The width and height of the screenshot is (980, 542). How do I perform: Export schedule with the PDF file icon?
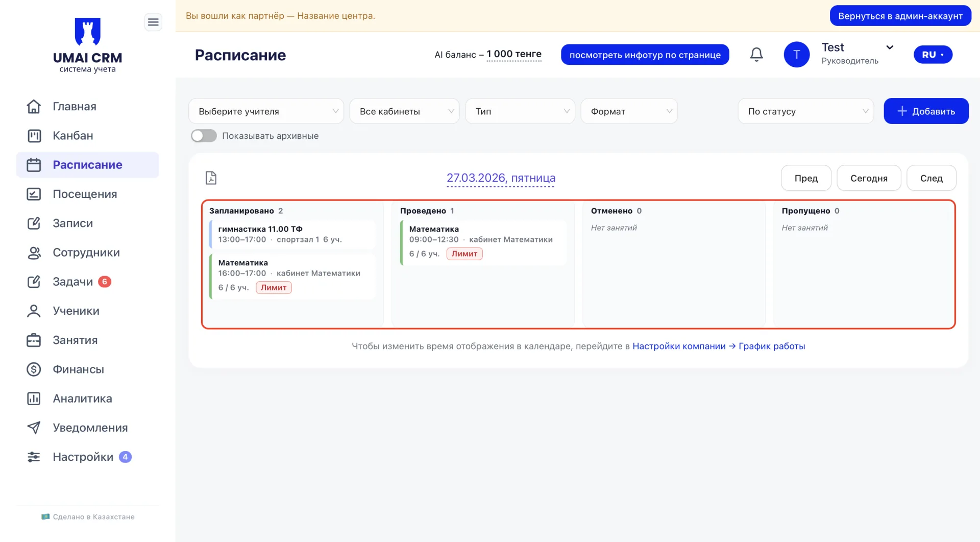click(211, 178)
